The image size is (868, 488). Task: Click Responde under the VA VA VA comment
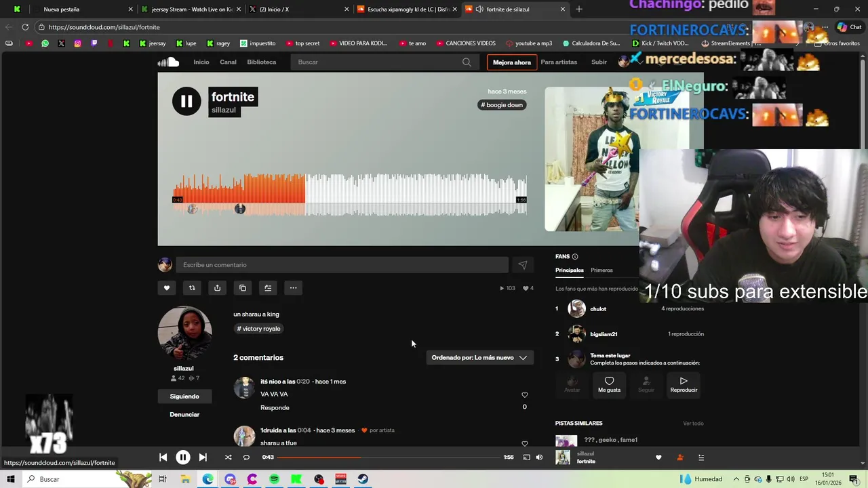[275, 408]
